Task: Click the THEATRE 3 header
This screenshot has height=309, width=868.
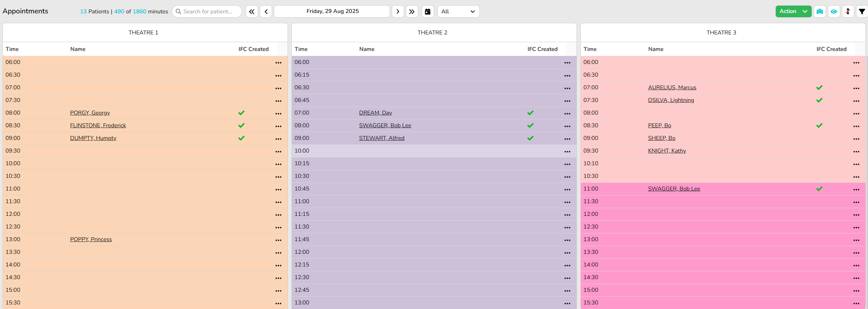Action: [x=721, y=32]
